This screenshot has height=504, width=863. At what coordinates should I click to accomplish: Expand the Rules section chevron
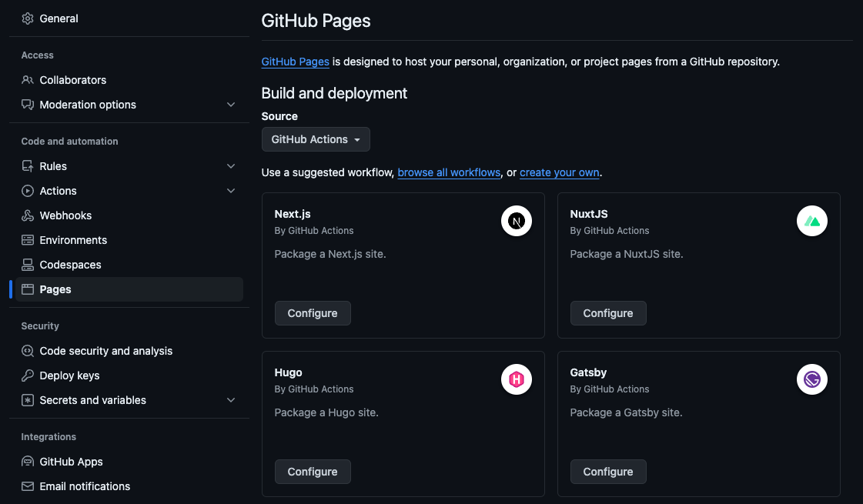click(231, 166)
